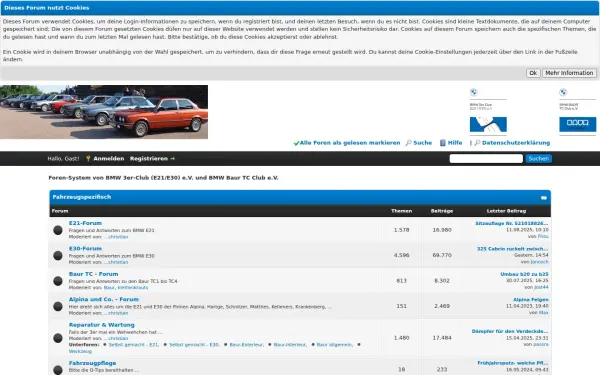Open the E21-Forum
600x375 pixels.
(85, 223)
